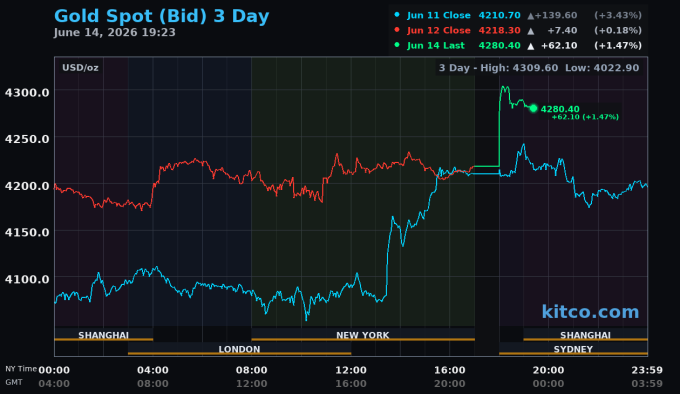
Task: Click the cyan Jun 11 legend dot
Action: (x=397, y=15)
